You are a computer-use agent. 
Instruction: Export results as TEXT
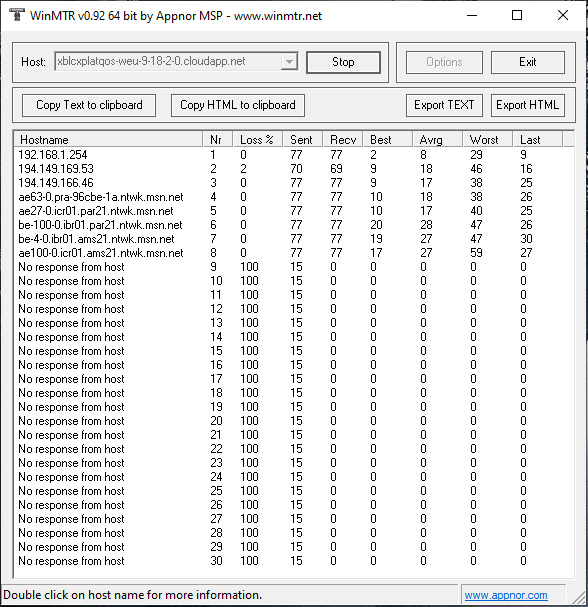click(x=444, y=105)
